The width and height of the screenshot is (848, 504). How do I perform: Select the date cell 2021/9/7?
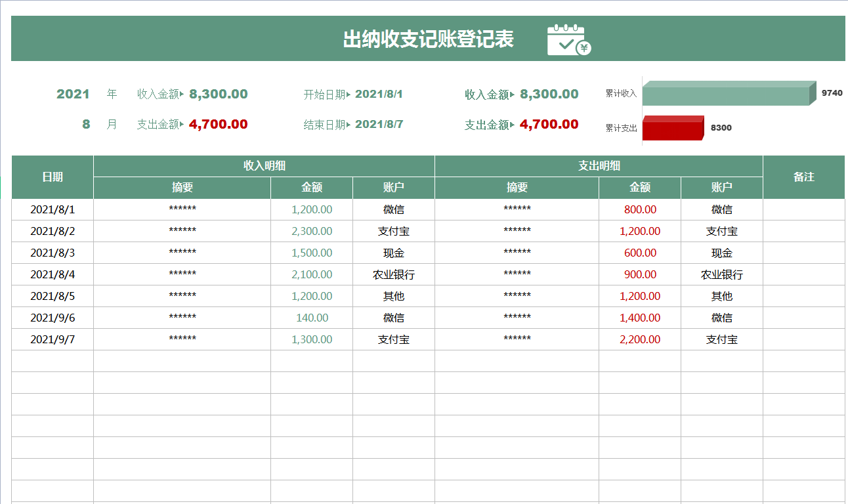tap(53, 339)
